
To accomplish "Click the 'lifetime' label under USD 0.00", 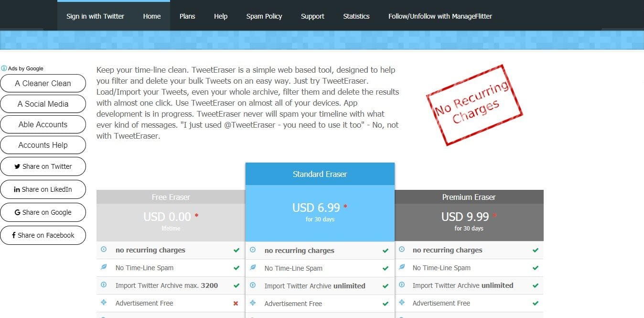I will (x=171, y=229).
